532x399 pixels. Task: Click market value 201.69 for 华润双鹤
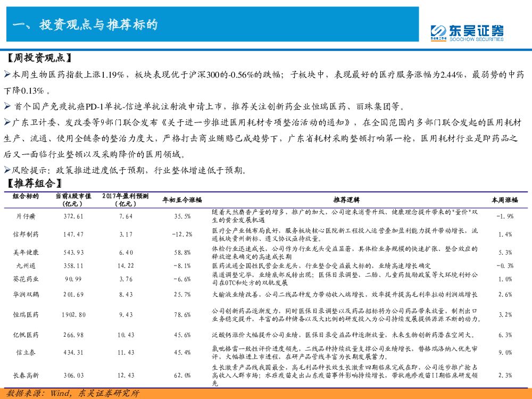tap(73, 295)
